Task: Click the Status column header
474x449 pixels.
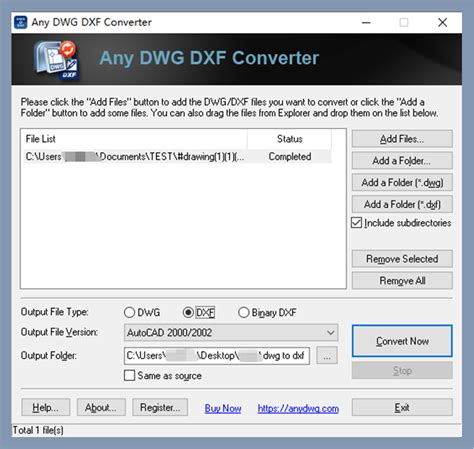Action: click(289, 139)
